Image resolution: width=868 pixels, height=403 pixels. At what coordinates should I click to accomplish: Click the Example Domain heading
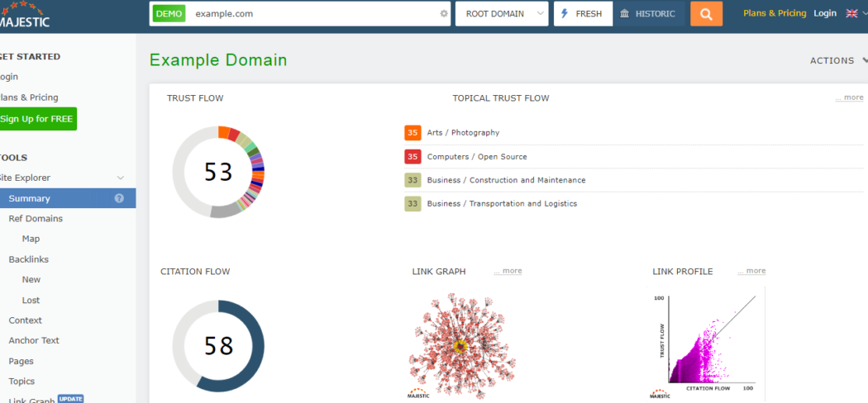[218, 60]
